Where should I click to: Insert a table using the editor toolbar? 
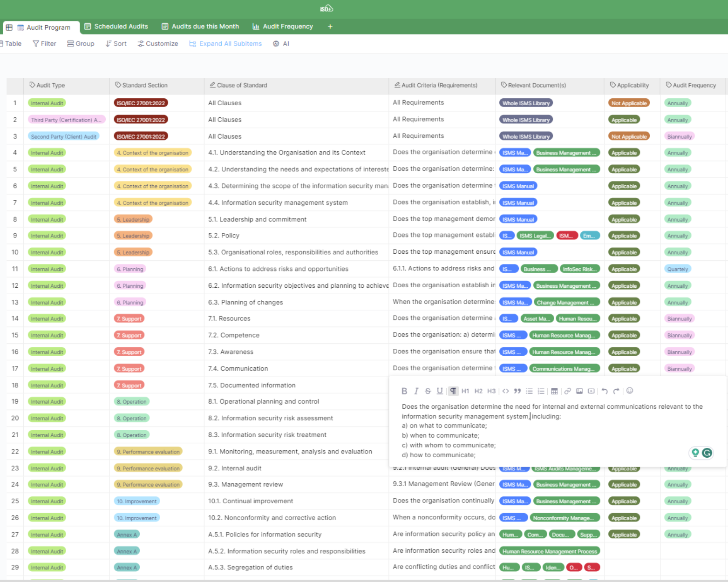[x=554, y=391]
